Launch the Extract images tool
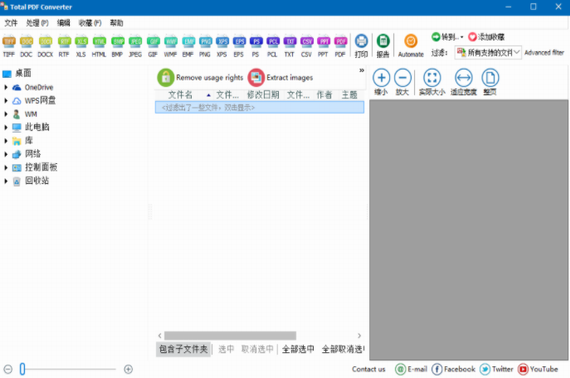The image size is (570, 378). [x=256, y=77]
